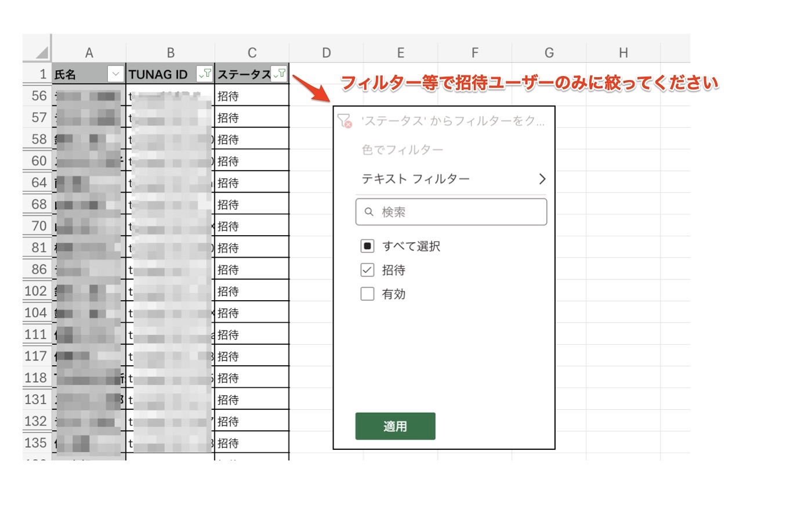This screenshot has width=812, height=519.
Task: Select column A header
Action: tap(89, 53)
